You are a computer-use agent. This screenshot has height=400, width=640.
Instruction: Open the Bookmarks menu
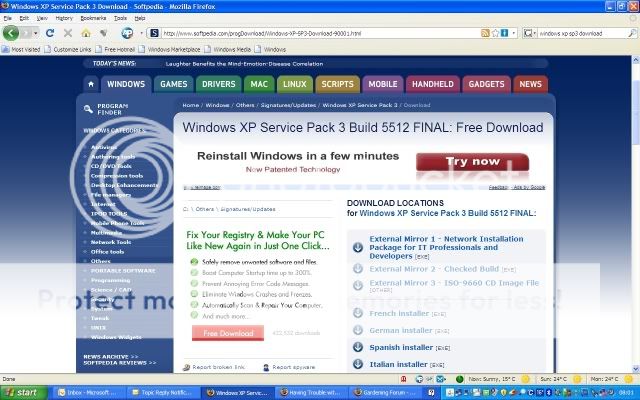tap(92, 18)
